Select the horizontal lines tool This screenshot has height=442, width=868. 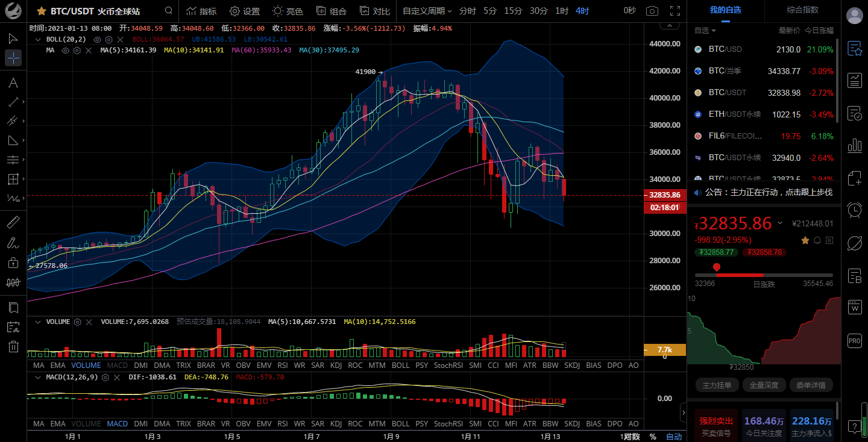click(x=13, y=160)
